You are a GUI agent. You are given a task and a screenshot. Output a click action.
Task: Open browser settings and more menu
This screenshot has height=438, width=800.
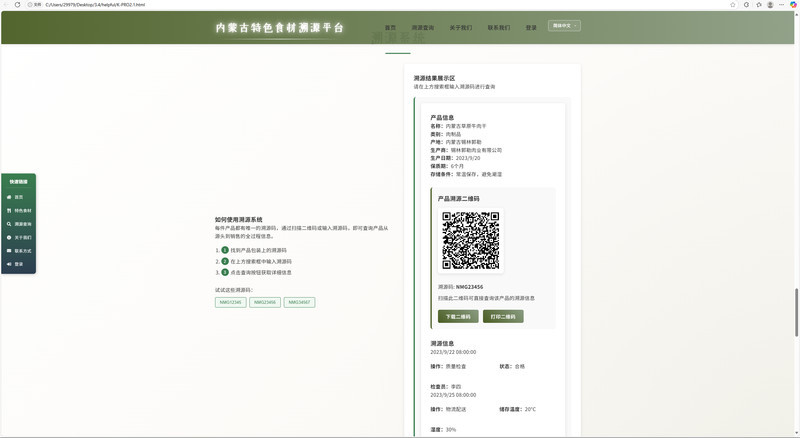click(781, 5)
